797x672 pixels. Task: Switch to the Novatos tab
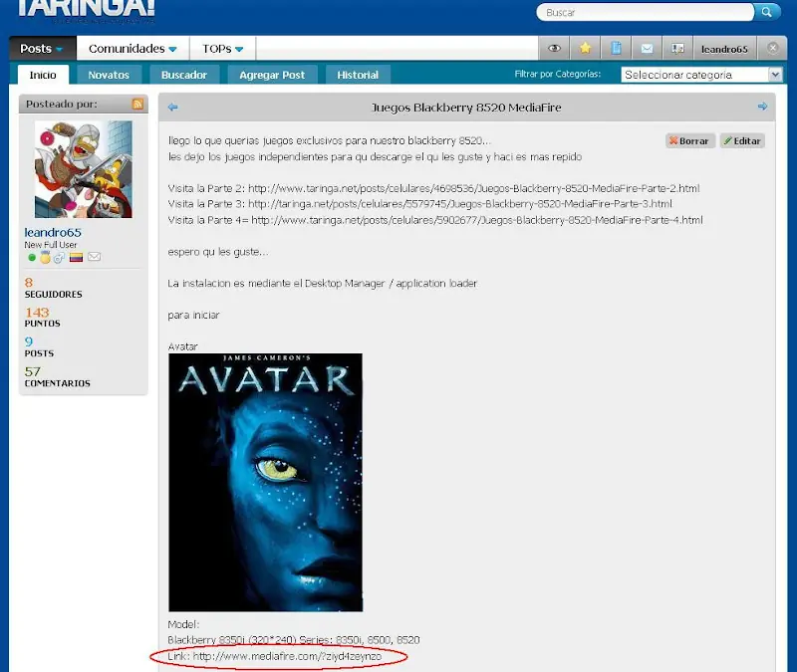[109, 75]
